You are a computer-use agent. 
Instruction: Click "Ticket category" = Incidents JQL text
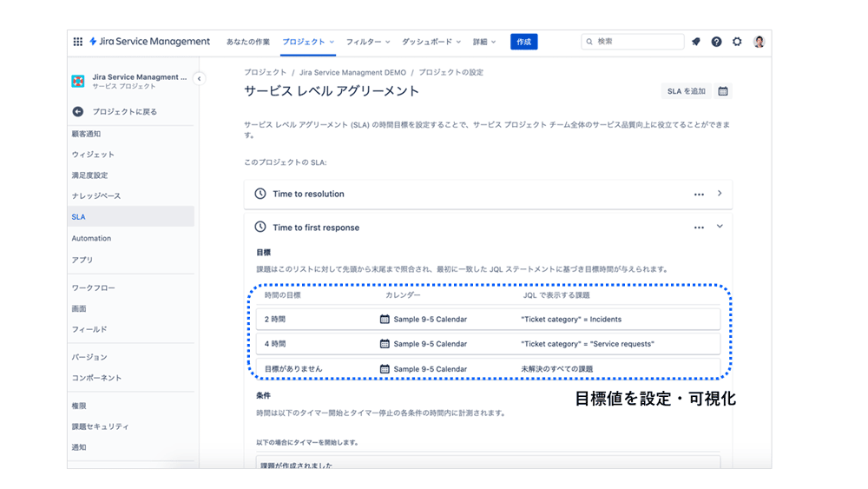click(x=571, y=320)
